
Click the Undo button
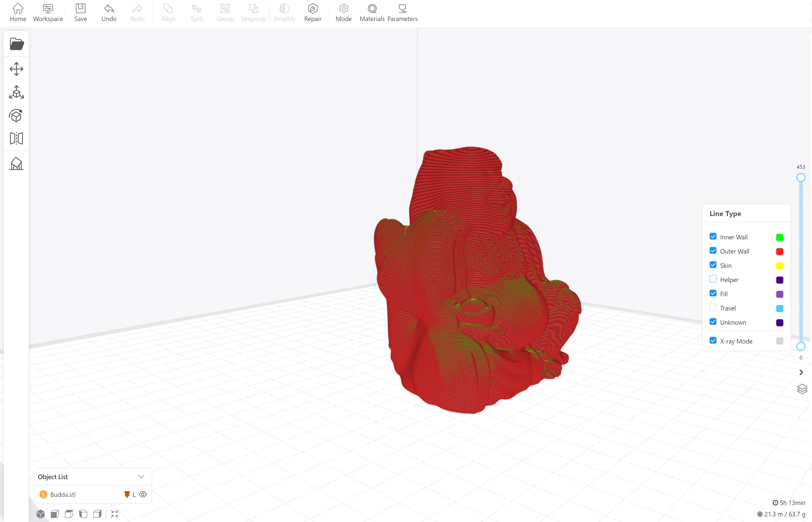109,13
